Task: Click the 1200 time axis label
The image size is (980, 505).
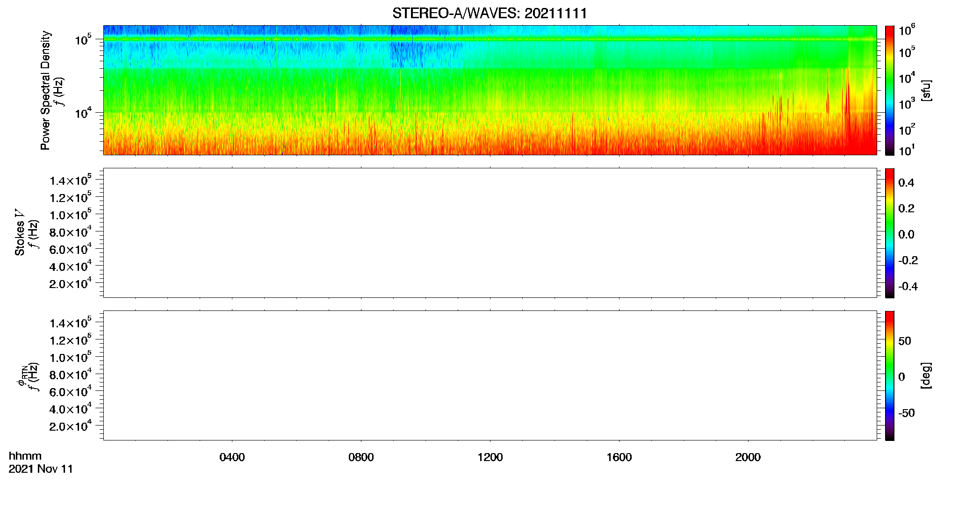Action: 490,457
